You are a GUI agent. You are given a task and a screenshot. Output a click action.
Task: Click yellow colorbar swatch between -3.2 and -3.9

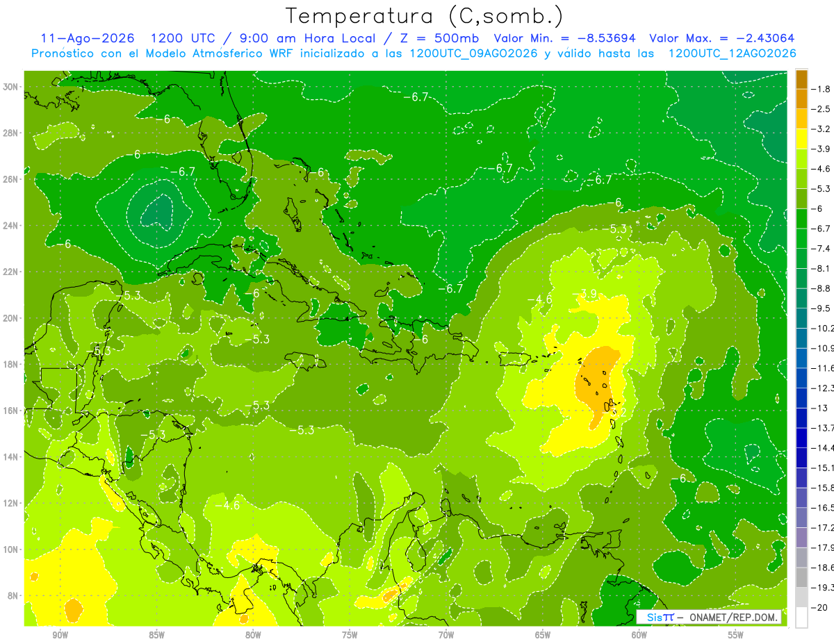point(801,139)
